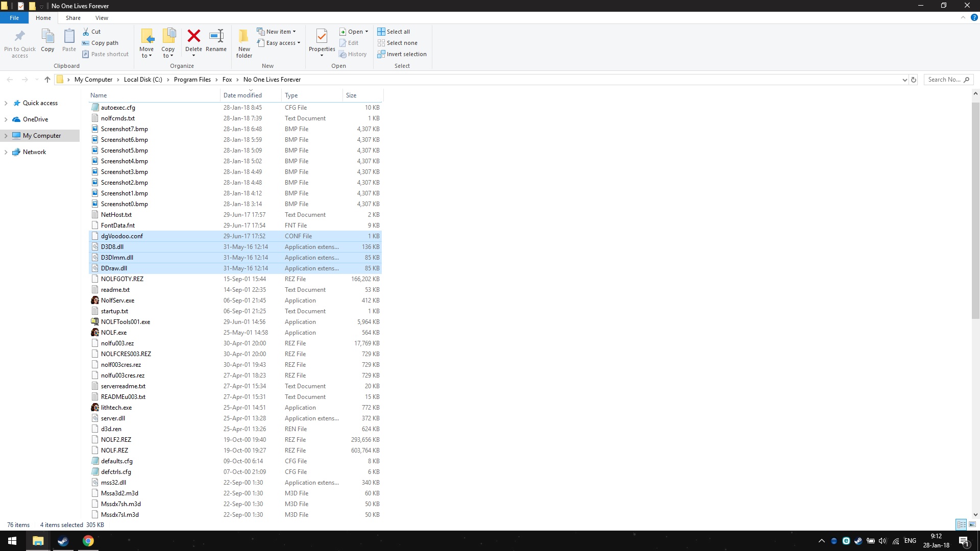Viewport: 980px width, 551px height.
Task: Click Select all in ribbon
Action: tap(394, 32)
